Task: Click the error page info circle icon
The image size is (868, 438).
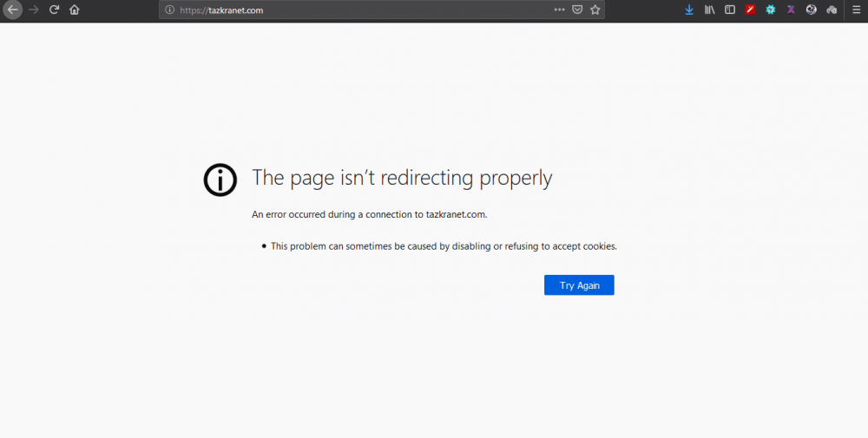Action: click(x=220, y=180)
